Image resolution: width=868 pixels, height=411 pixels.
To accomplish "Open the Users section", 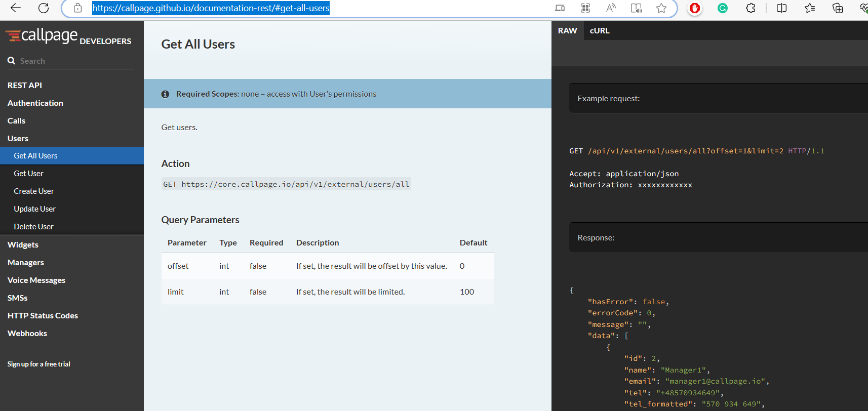I will 18,138.
